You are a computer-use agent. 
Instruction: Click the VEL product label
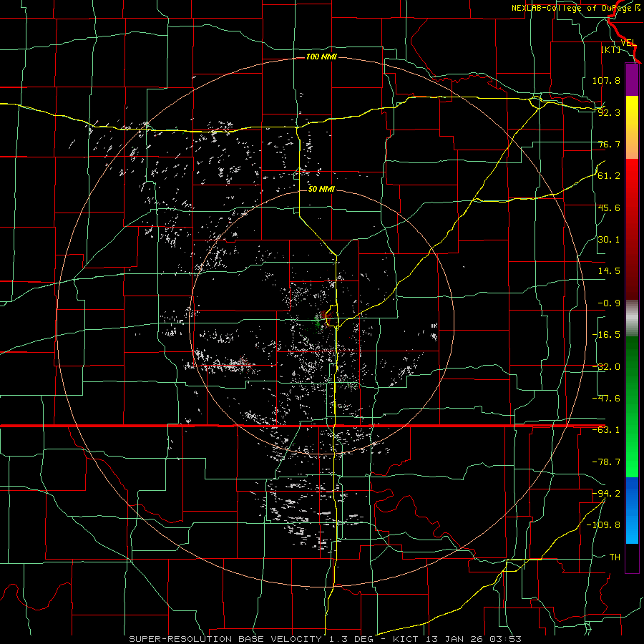point(628,43)
